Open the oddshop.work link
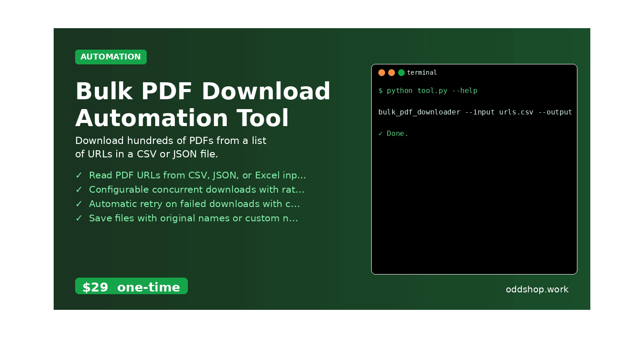The image size is (644, 338). 537,289
